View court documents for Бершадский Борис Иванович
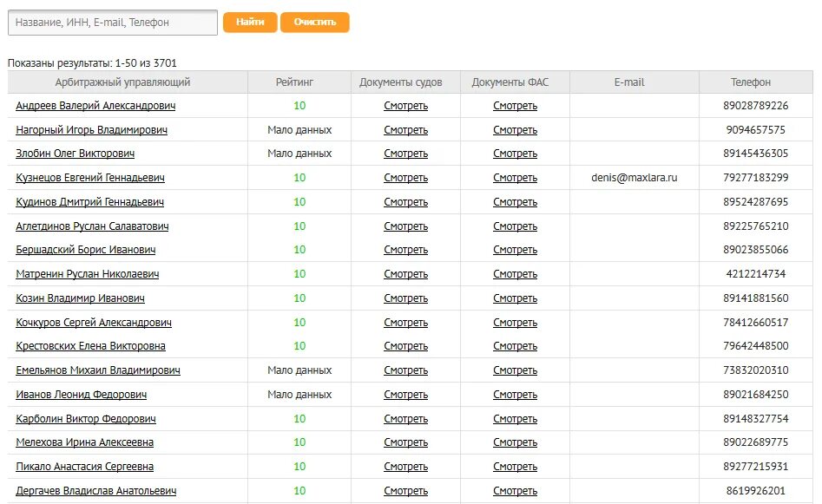Screen dimensions: 822x504 tap(405, 250)
